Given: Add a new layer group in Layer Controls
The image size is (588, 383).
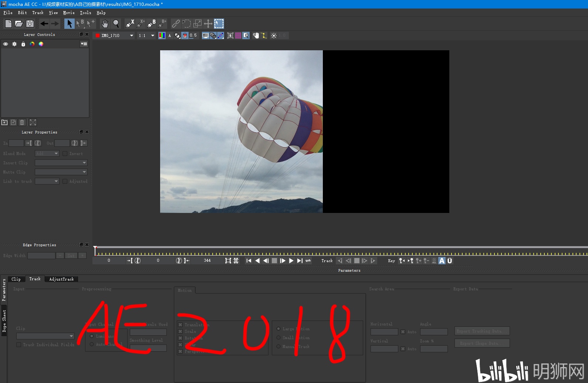Looking at the screenshot, I should pos(4,122).
